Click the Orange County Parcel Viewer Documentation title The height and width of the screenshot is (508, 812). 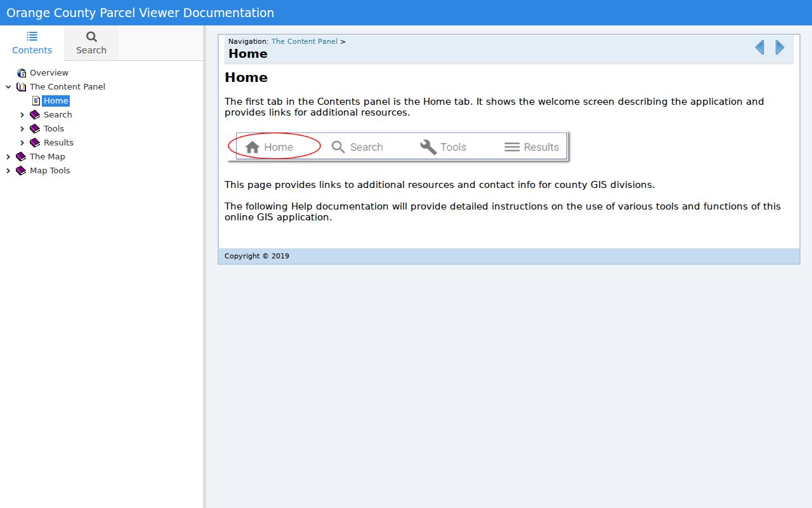[140, 13]
